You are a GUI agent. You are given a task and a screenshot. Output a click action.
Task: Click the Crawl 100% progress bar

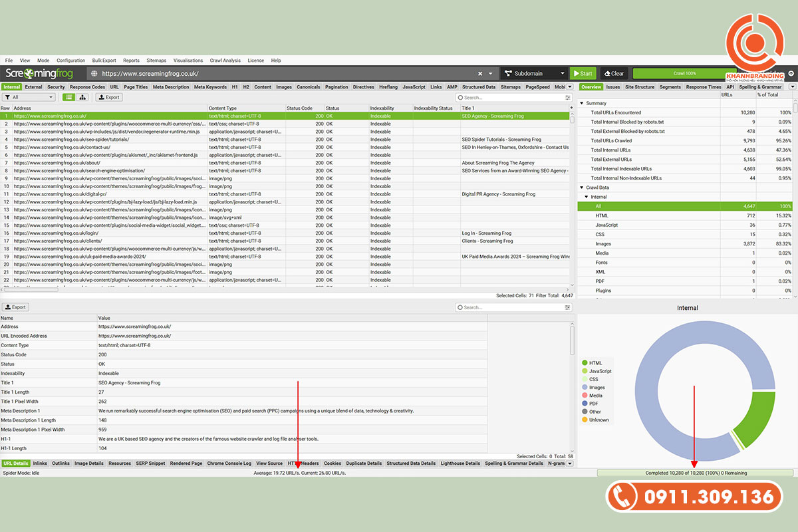pos(684,74)
